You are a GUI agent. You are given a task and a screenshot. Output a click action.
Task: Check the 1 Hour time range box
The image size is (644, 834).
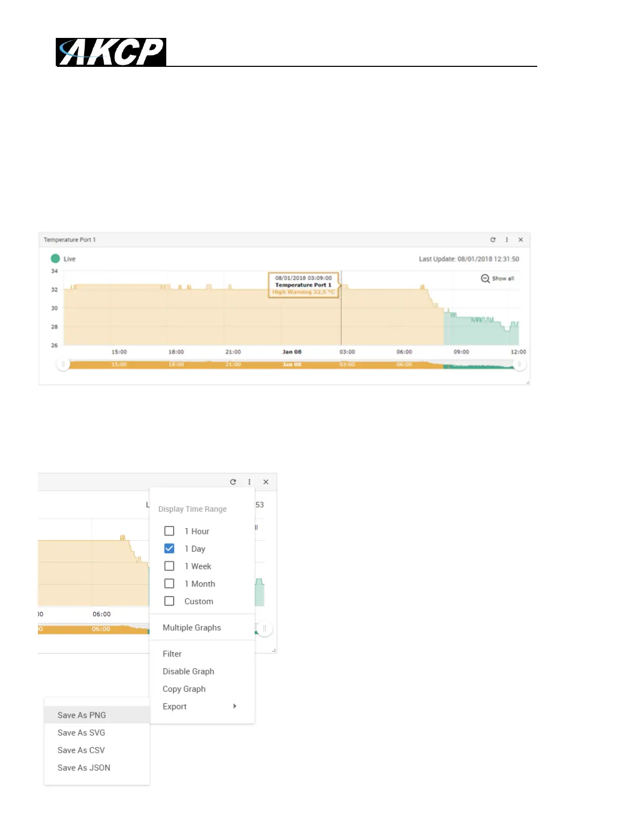point(169,531)
